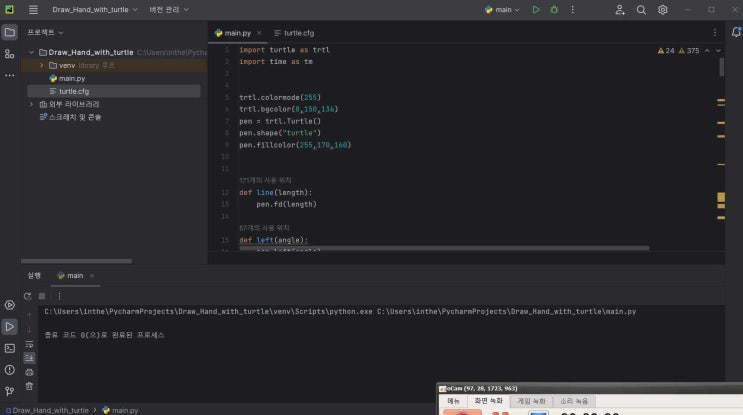Open the Git tool window icon
The width and height of the screenshot is (743, 415).
[x=9, y=391]
